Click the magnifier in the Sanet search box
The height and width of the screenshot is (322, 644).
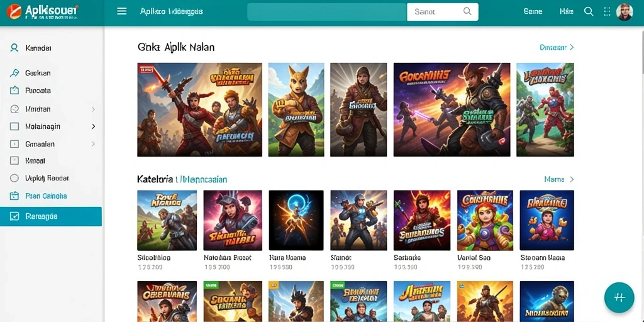point(467,11)
